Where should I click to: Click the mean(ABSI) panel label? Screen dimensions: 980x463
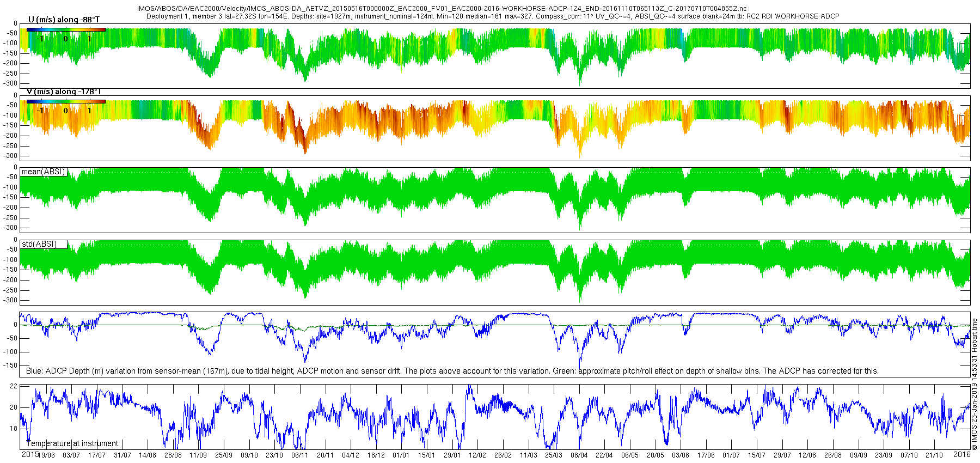(x=43, y=172)
